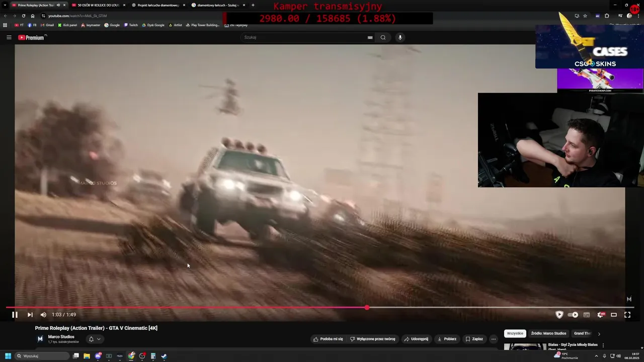
Task: Toggle subtitles in the player
Action: [x=587, y=315]
